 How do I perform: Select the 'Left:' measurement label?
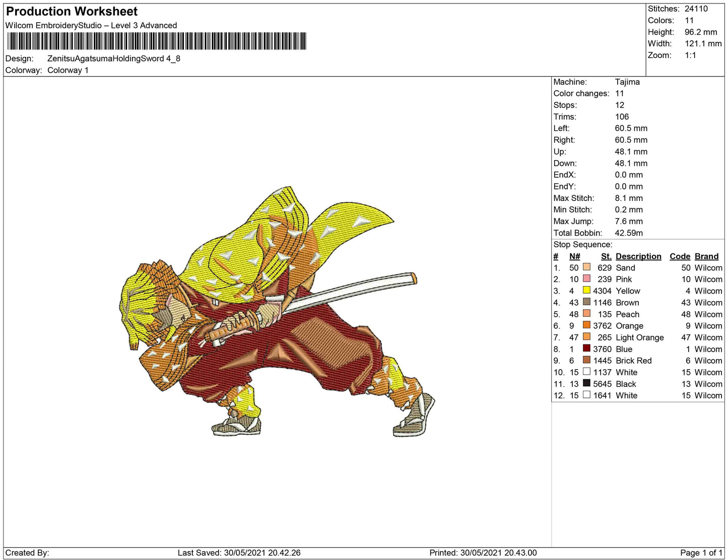click(x=562, y=128)
